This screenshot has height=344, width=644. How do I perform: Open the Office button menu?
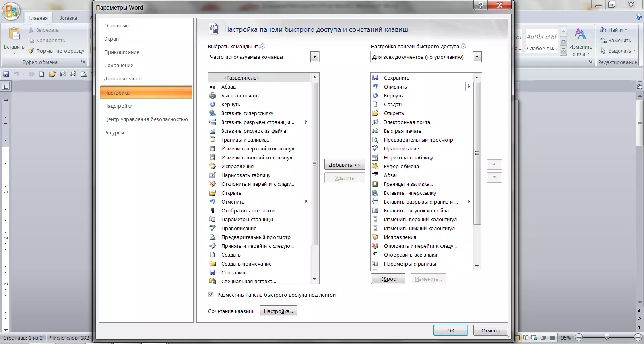(x=11, y=11)
